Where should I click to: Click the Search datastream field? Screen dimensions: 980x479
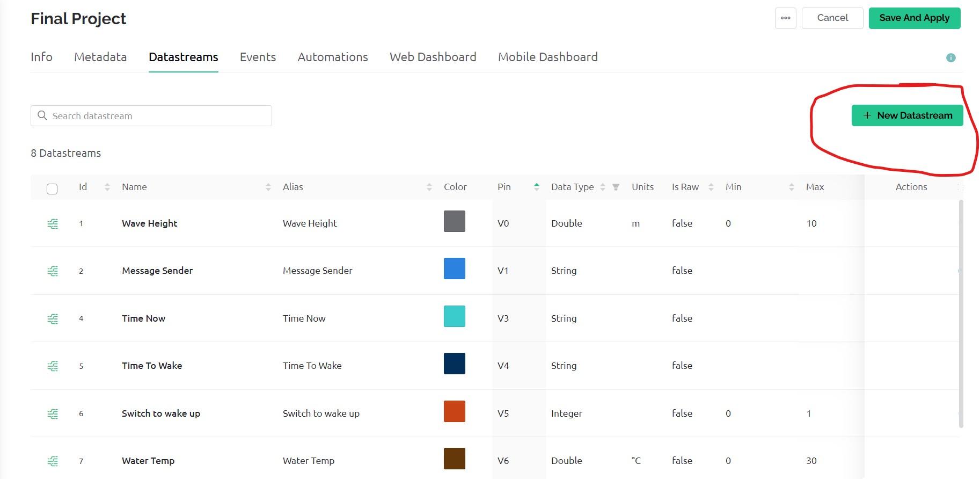coord(151,116)
